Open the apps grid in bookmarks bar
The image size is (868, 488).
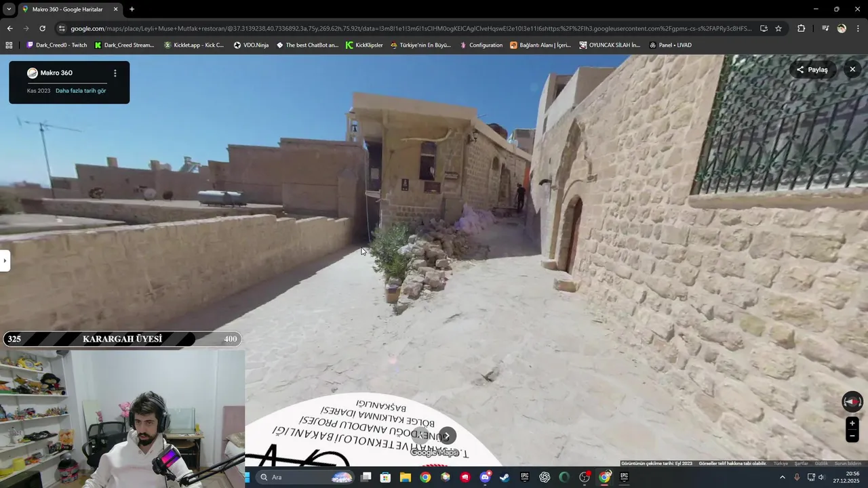tap(9, 45)
